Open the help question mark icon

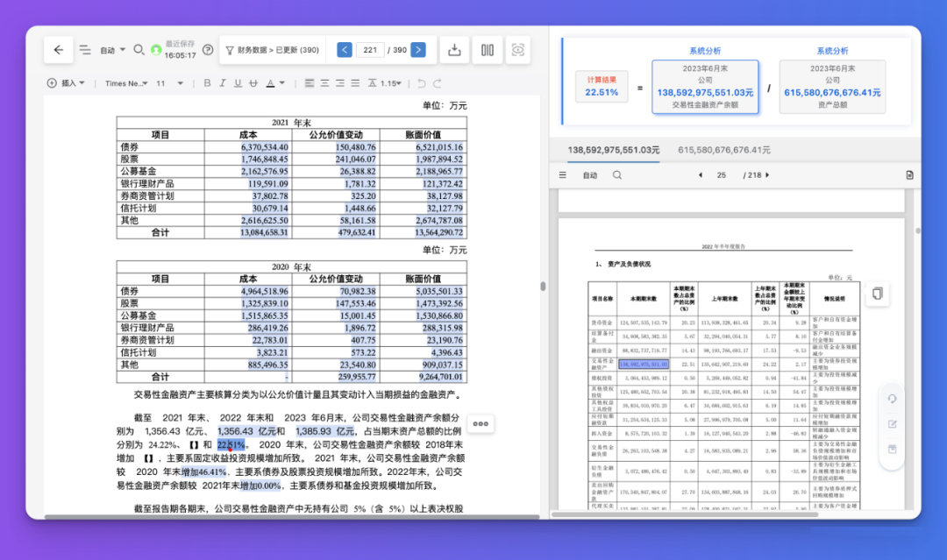click(x=208, y=50)
